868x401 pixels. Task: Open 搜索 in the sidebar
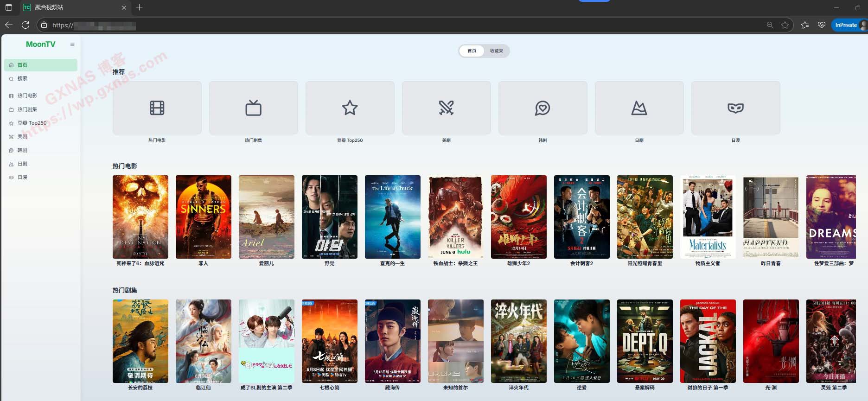pos(41,79)
